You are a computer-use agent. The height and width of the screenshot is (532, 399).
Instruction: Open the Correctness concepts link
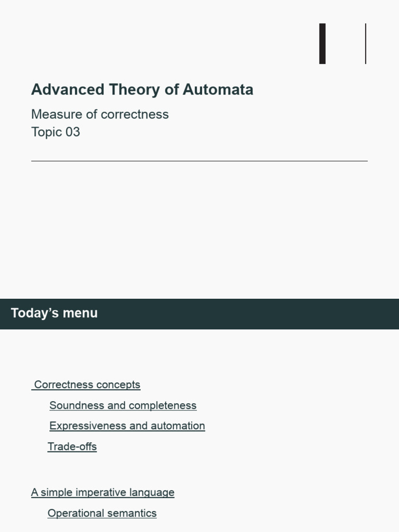[x=87, y=385]
